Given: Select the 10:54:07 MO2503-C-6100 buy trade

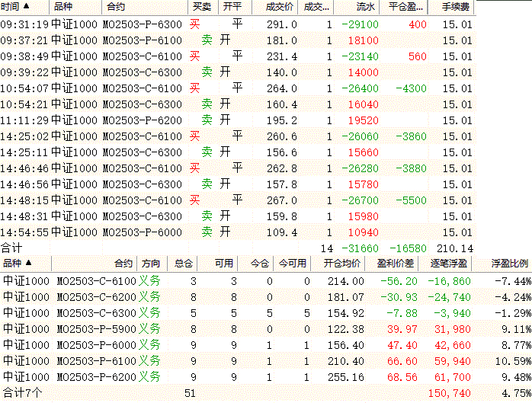Looking at the screenshot, I should point(238,88).
